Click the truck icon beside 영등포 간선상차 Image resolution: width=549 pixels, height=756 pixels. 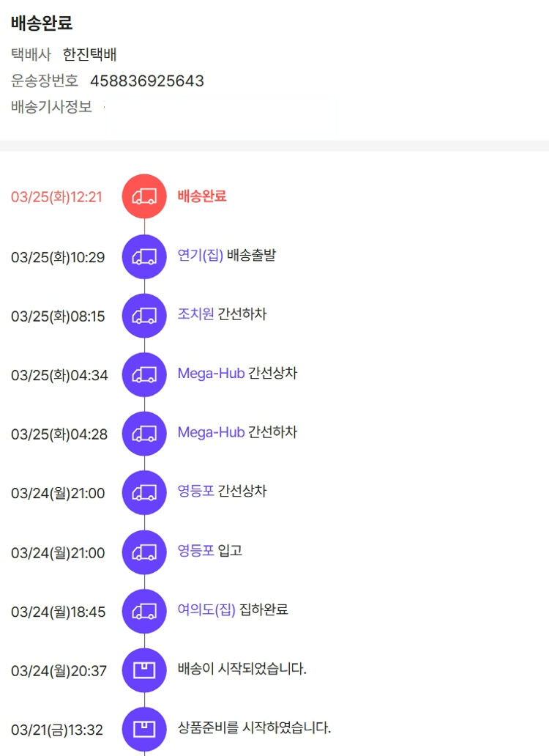(144, 493)
